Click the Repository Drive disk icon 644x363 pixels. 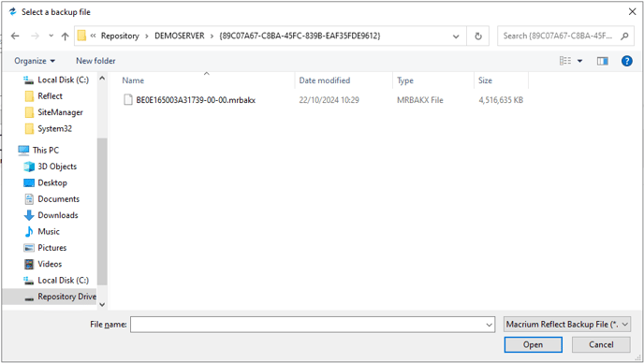click(x=29, y=298)
